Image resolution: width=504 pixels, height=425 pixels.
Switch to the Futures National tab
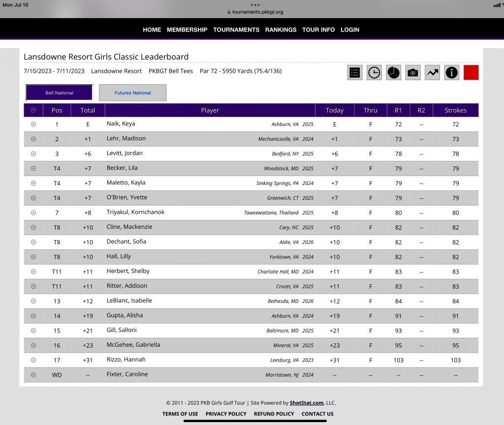coord(133,92)
